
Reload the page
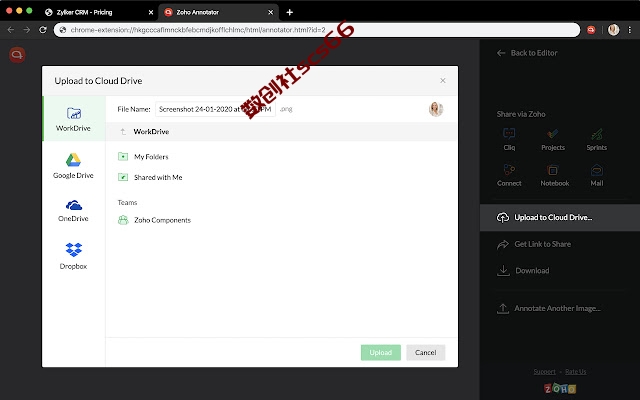(x=43, y=30)
